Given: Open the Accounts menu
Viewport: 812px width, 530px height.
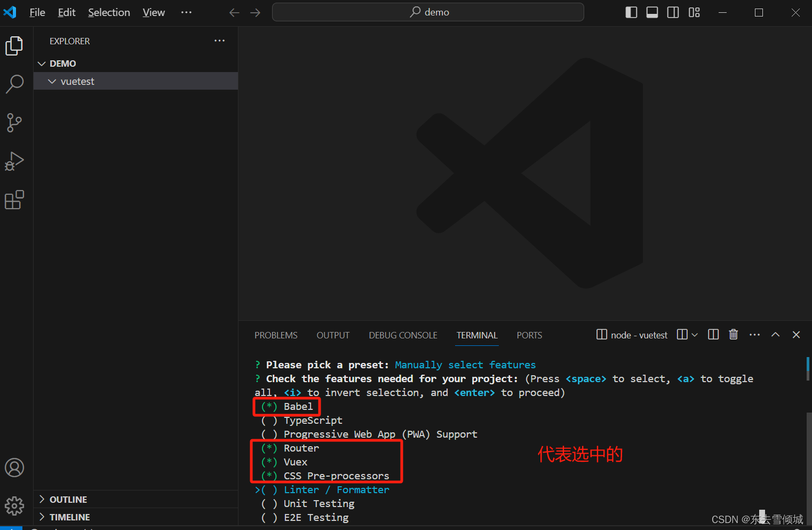Looking at the screenshot, I should coord(14,468).
